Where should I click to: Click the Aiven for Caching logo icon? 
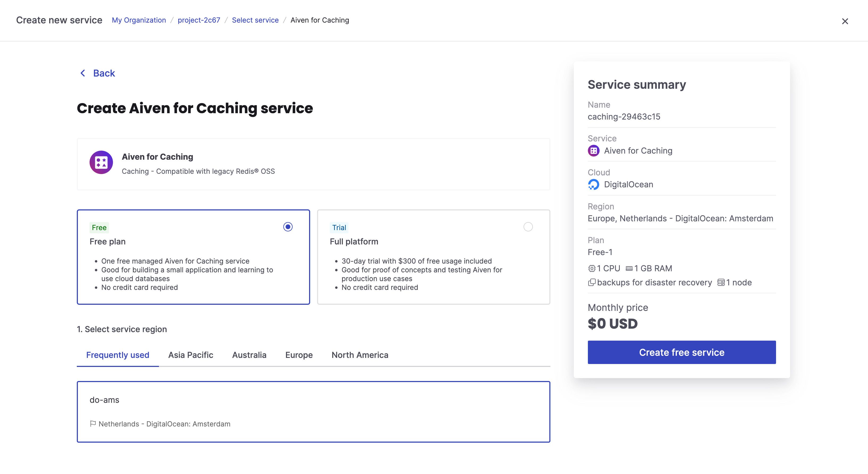click(101, 162)
